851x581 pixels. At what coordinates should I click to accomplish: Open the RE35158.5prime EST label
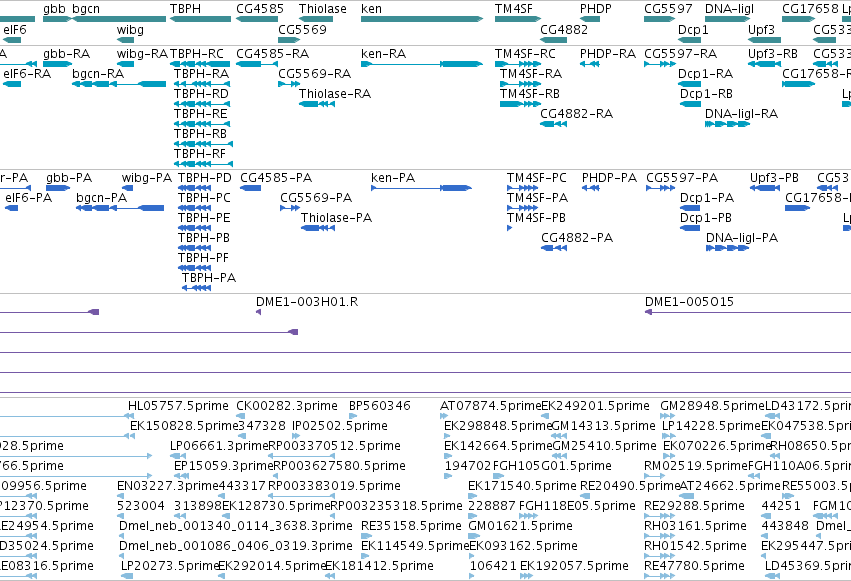[411, 526]
